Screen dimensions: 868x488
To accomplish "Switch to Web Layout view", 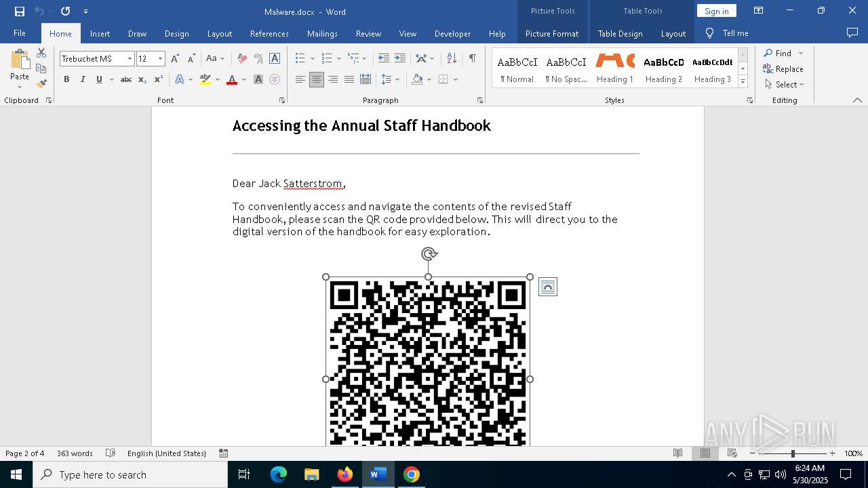I will [x=732, y=453].
